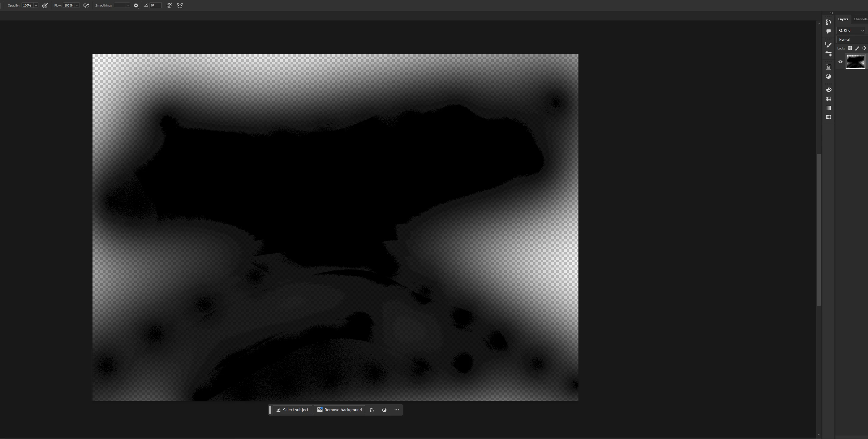Image resolution: width=868 pixels, height=439 pixels.
Task: Switch to the Channels tab
Action: 860,19
